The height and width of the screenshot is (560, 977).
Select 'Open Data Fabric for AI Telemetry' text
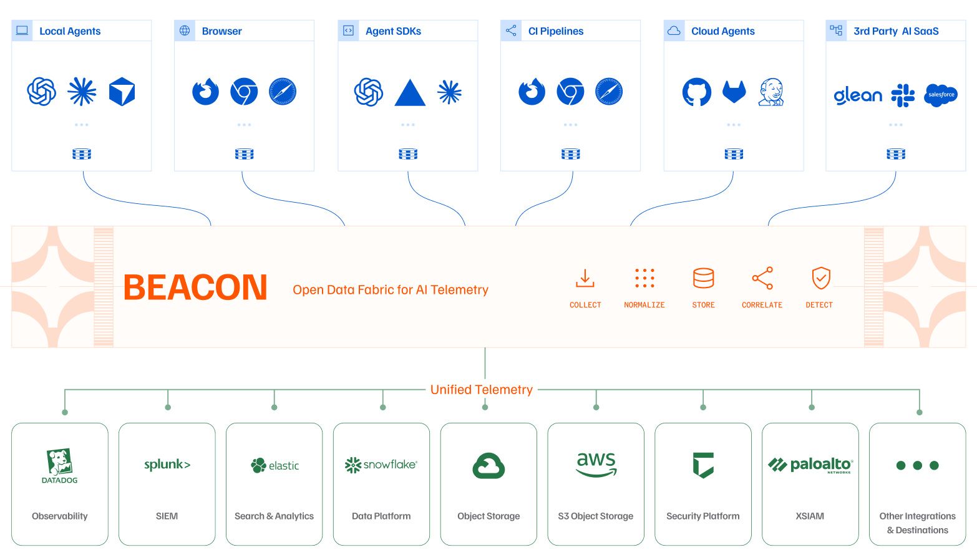[x=391, y=289]
